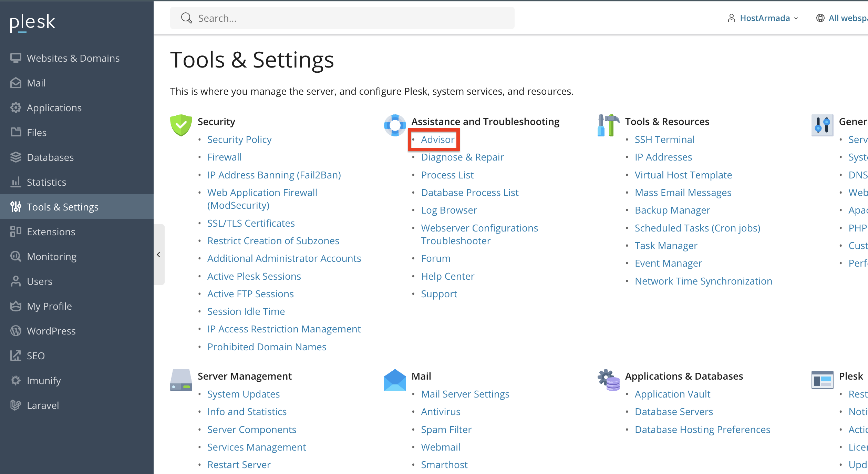Viewport: 868px width, 474px height.
Task: Click the My Profile crown icon
Action: 16,306
